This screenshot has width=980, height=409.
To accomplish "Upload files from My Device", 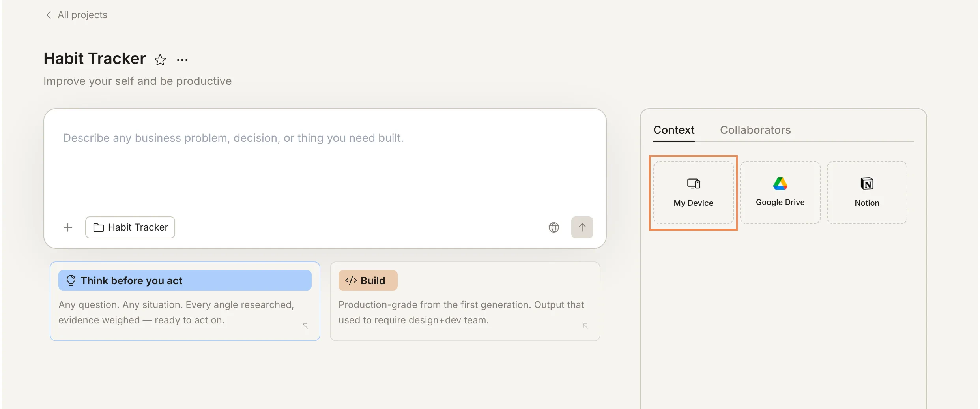I will tap(693, 193).
